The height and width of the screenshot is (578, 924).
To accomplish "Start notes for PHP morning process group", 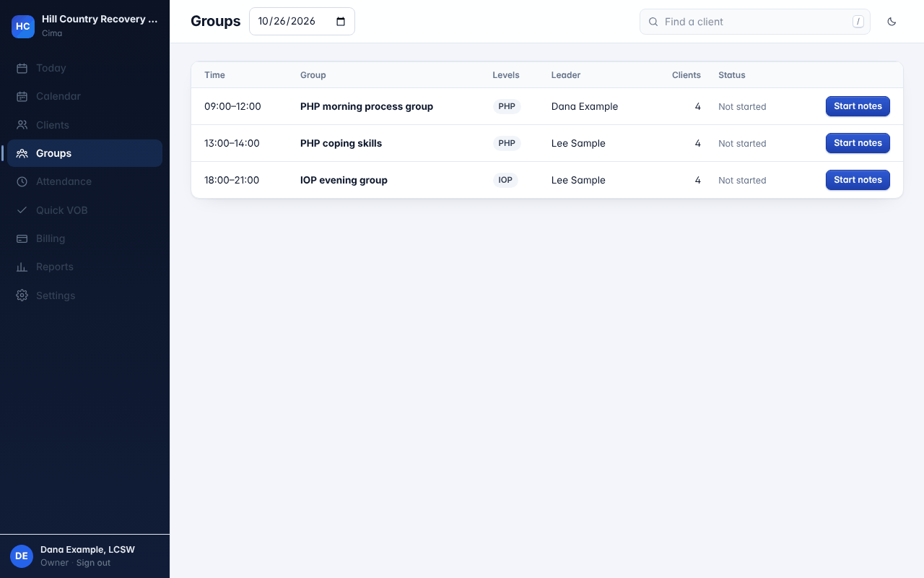I will (858, 106).
